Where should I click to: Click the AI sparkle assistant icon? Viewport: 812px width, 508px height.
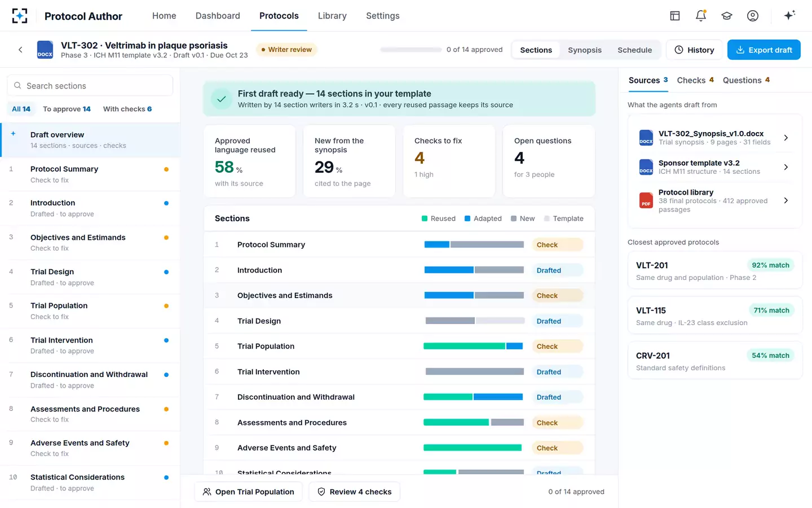coord(789,15)
